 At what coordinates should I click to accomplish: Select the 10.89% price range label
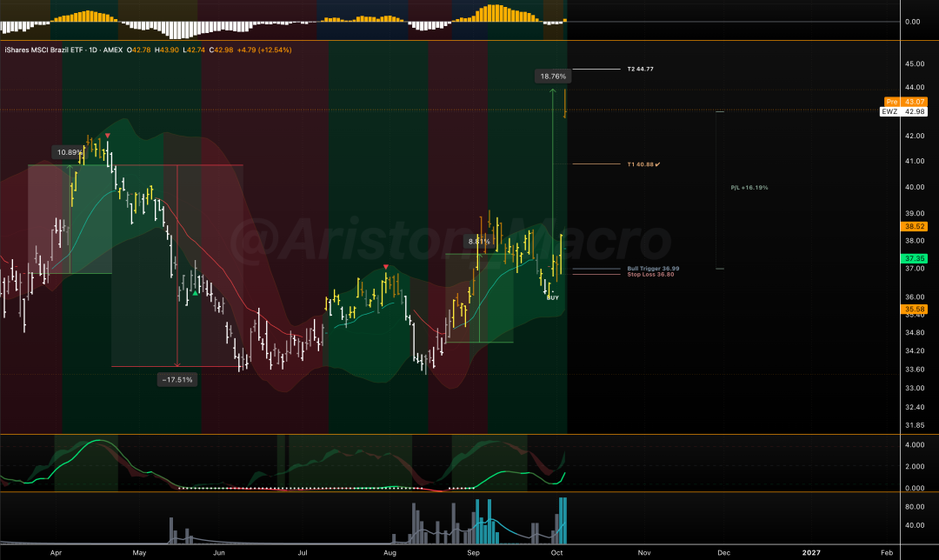coord(70,152)
